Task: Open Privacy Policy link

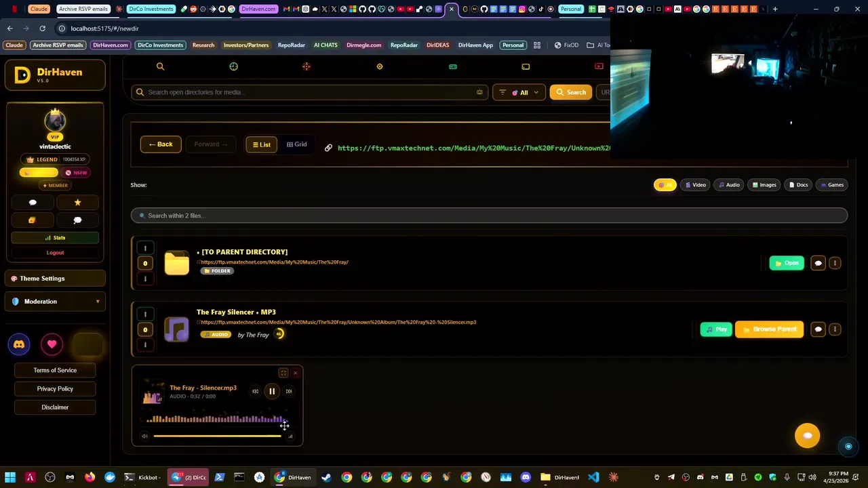Action: pyautogui.click(x=55, y=389)
